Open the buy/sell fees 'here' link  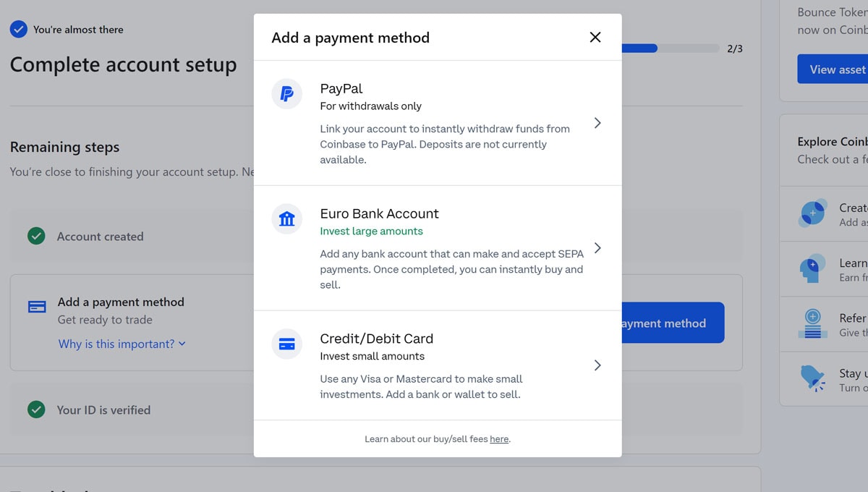[499, 438]
